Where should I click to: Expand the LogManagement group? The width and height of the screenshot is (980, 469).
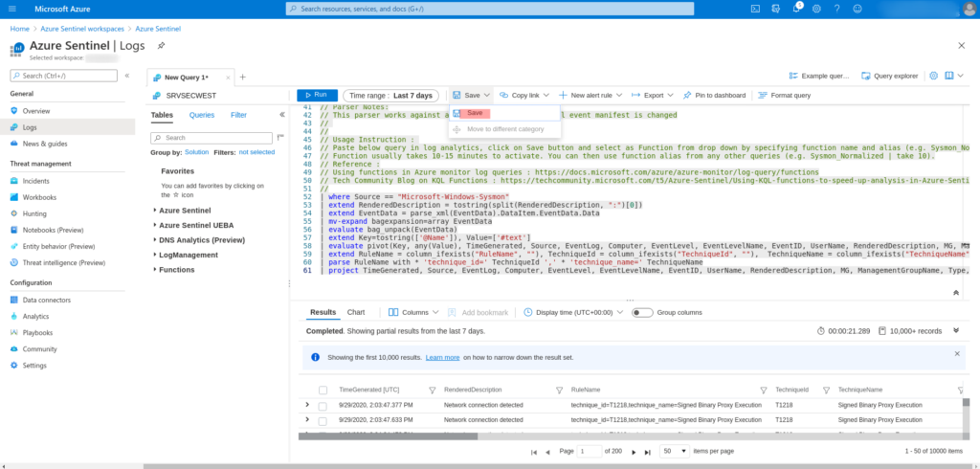(x=155, y=256)
